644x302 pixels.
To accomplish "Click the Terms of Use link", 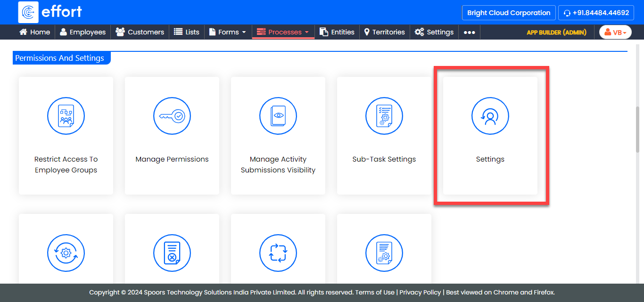I will pos(375,292).
